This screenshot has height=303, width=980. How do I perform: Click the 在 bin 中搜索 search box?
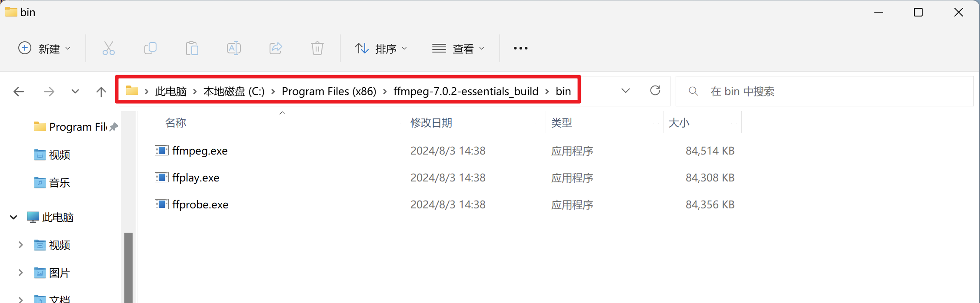tap(824, 91)
